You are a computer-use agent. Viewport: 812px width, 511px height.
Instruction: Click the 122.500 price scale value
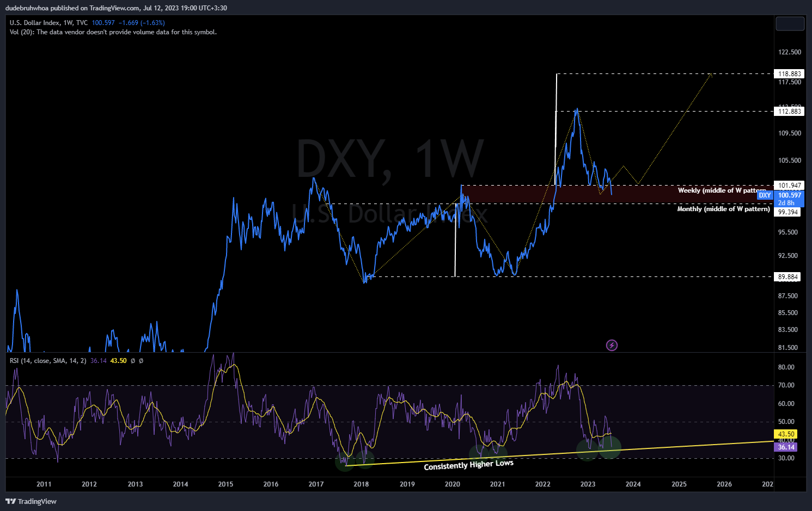[x=790, y=52]
